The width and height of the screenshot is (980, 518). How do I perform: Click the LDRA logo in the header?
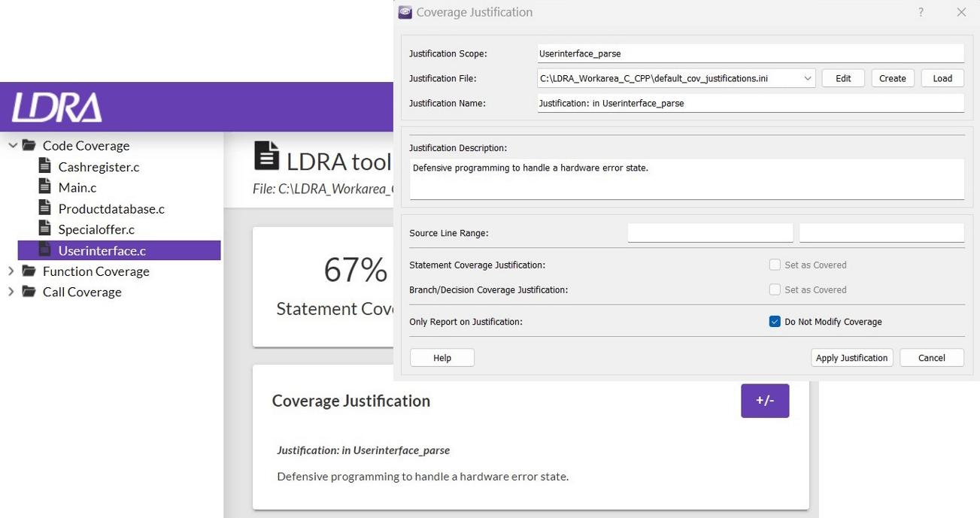click(x=57, y=108)
